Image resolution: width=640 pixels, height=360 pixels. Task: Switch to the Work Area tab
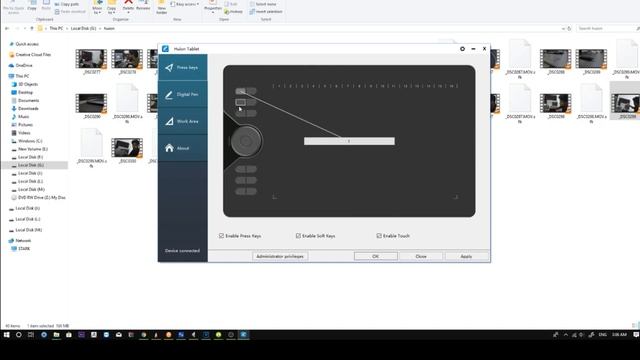(x=182, y=121)
